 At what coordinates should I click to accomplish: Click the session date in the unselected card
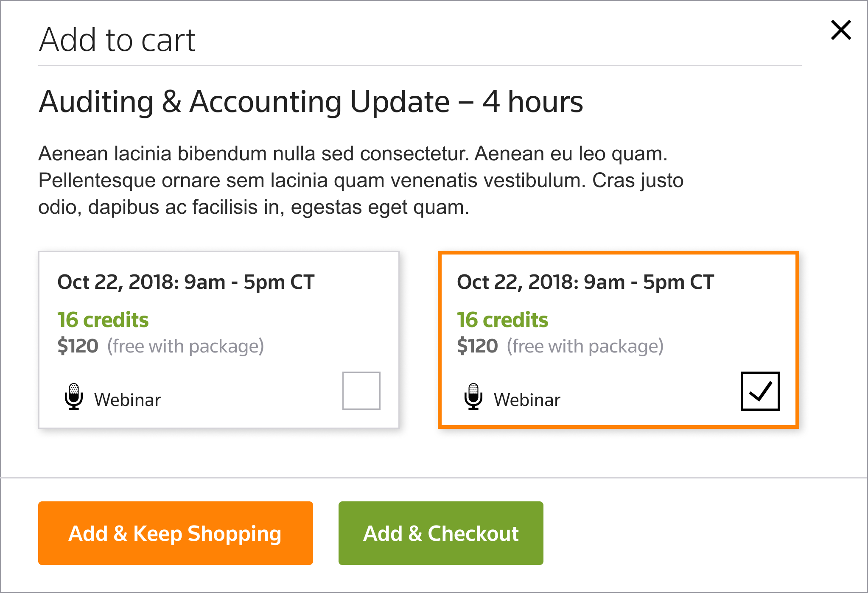click(x=186, y=282)
